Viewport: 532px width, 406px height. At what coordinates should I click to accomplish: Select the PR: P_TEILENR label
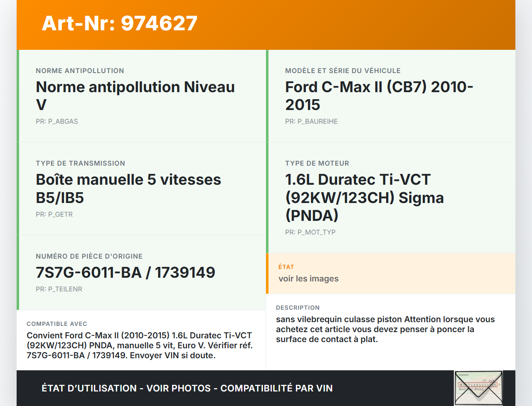(x=59, y=289)
